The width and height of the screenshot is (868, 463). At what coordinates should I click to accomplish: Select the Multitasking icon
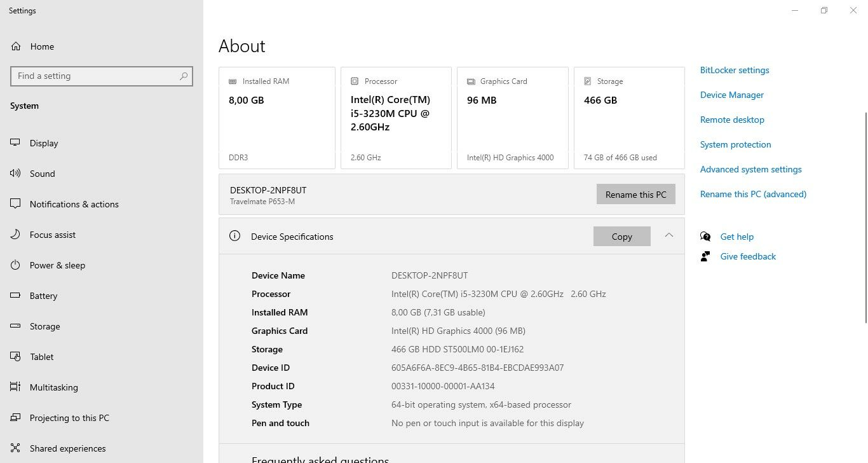click(x=15, y=387)
